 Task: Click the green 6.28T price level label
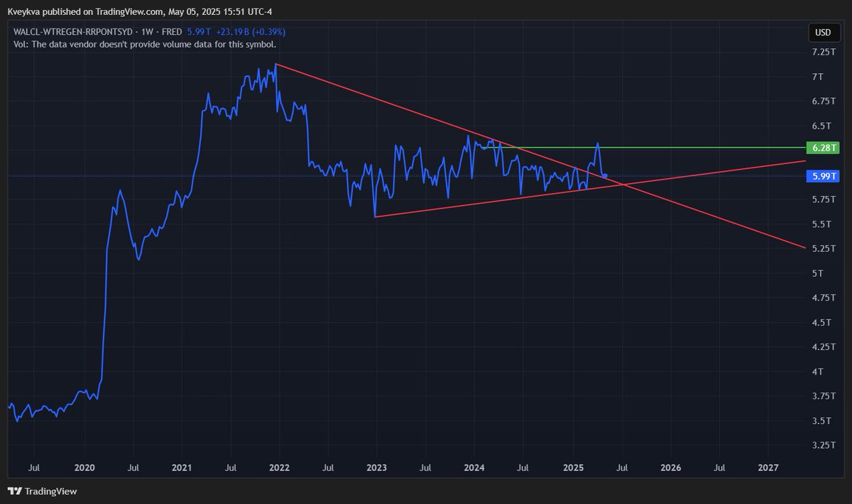coord(823,148)
